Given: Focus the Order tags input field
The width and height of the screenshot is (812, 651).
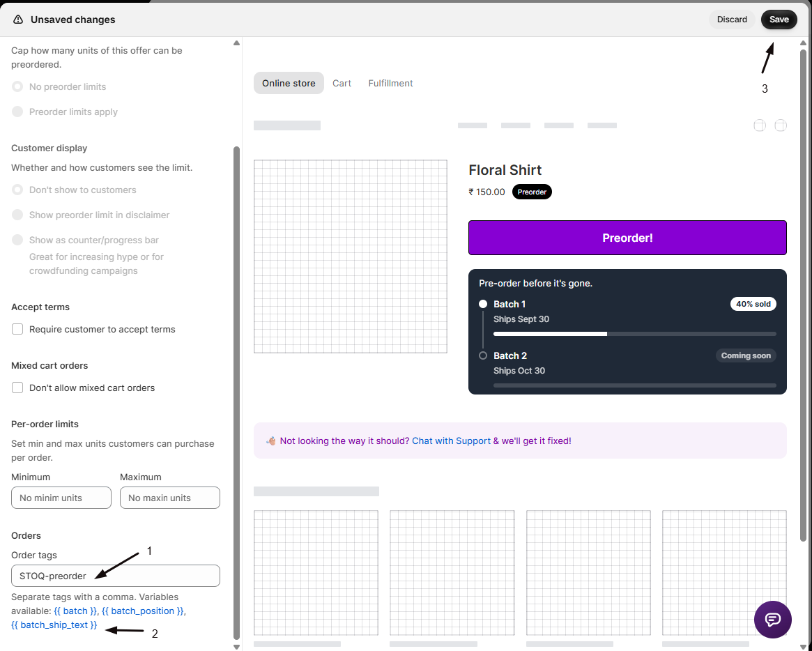Looking at the screenshot, I should point(116,576).
